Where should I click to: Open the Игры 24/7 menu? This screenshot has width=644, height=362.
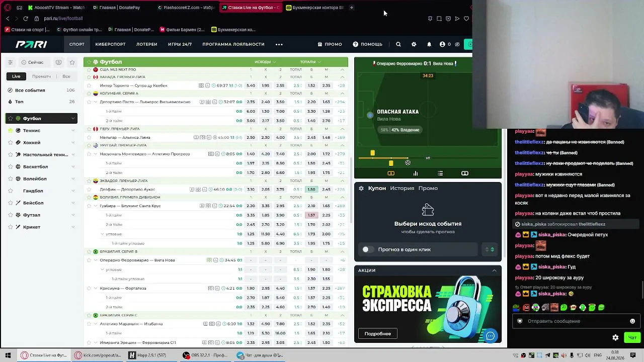point(180,44)
